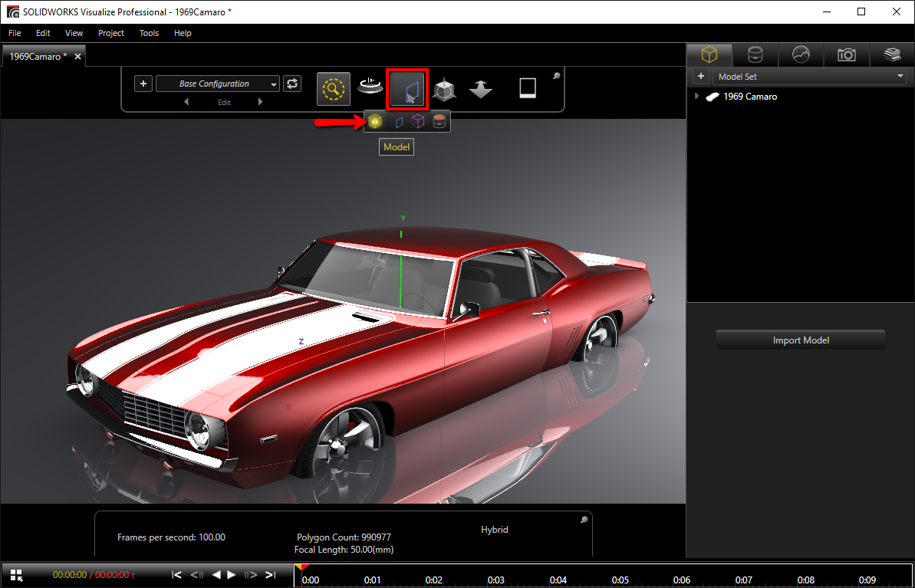Click the blue Z axis label
This screenshot has width=915, height=588.
click(301, 341)
